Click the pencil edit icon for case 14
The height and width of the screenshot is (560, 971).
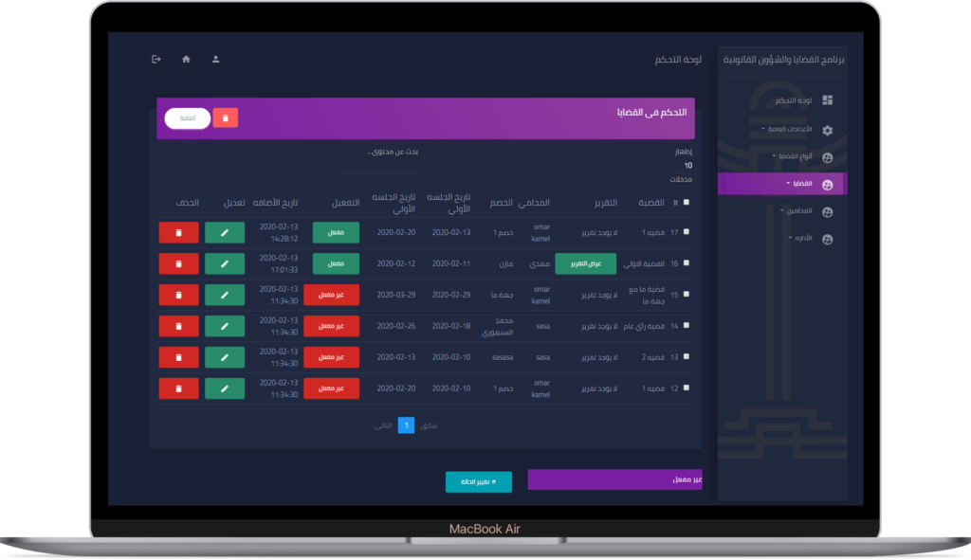click(225, 326)
